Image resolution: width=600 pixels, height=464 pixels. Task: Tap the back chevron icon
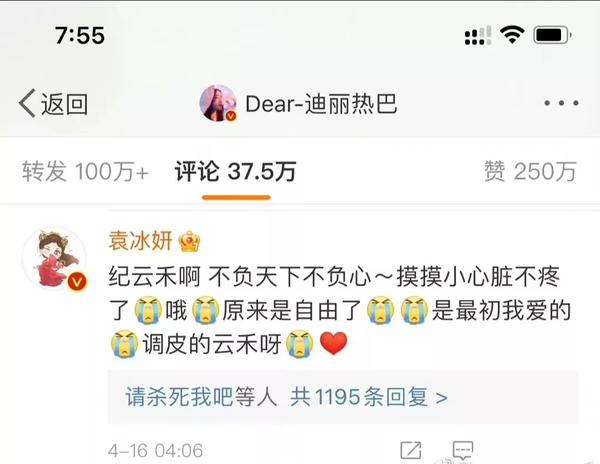[x=27, y=103]
